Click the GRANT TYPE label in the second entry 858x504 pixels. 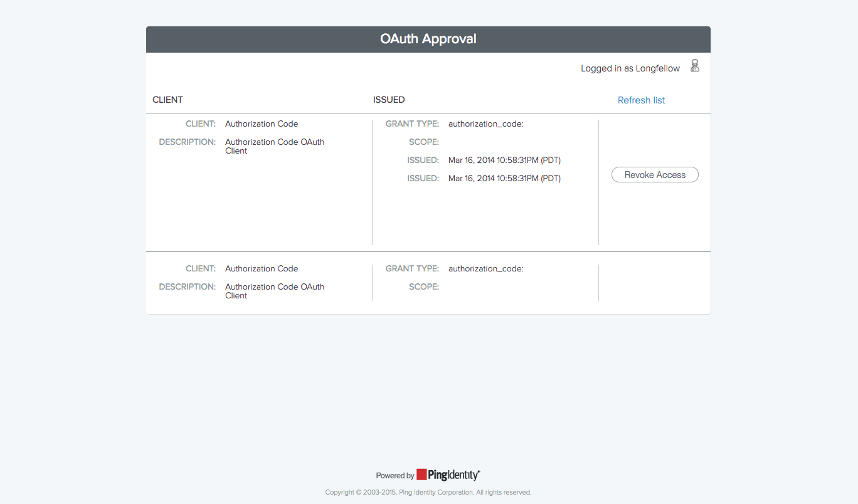coord(412,269)
